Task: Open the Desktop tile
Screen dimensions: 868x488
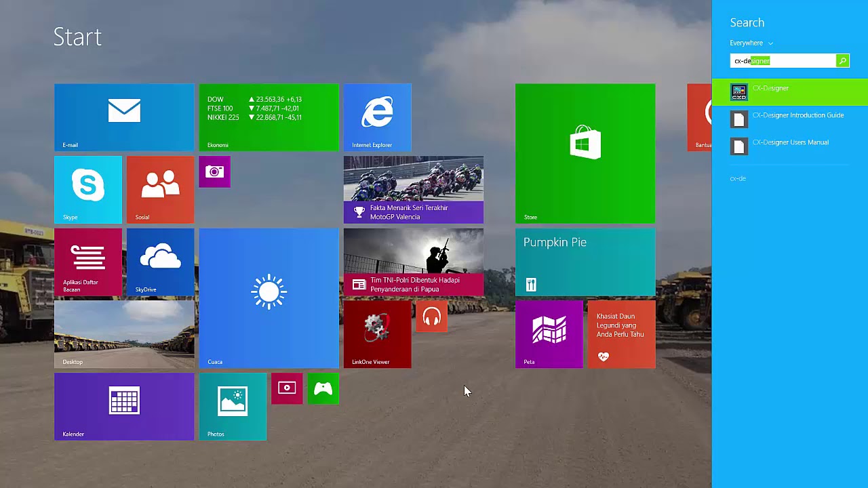Action: tap(124, 334)
